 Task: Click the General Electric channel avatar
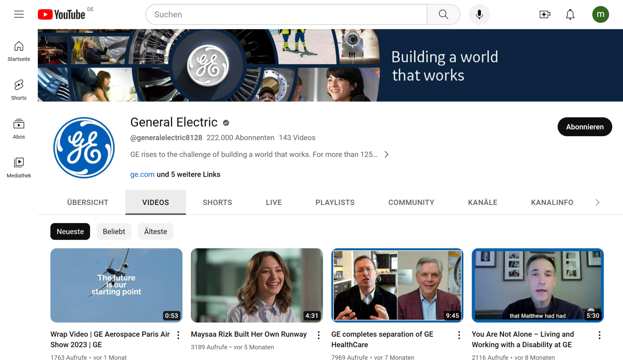point(84,148)
